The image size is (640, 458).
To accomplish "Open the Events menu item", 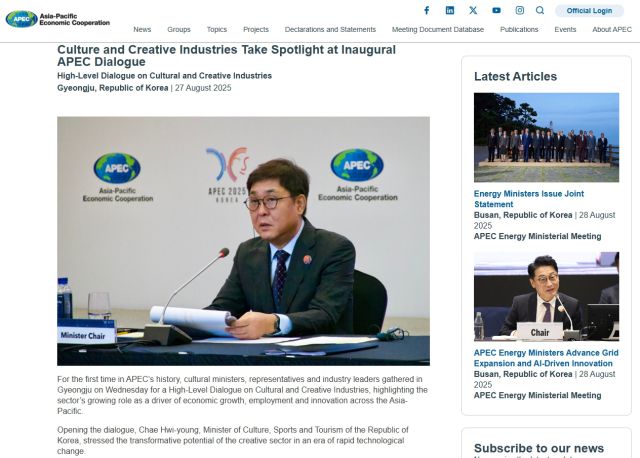I will (565, 30).
